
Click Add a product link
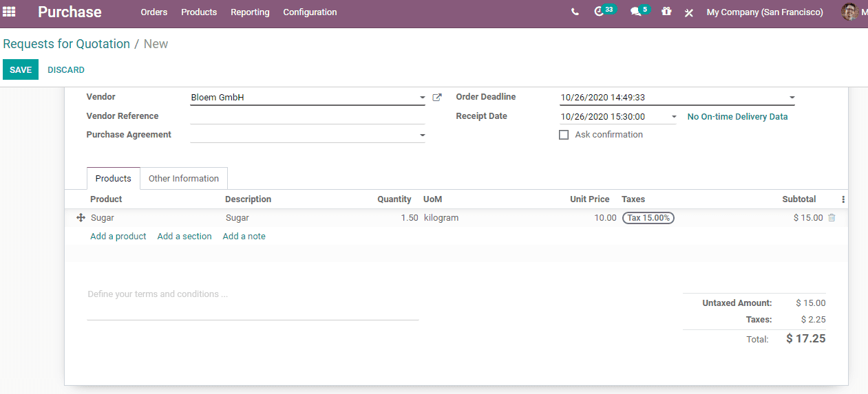tap(118, 236)
